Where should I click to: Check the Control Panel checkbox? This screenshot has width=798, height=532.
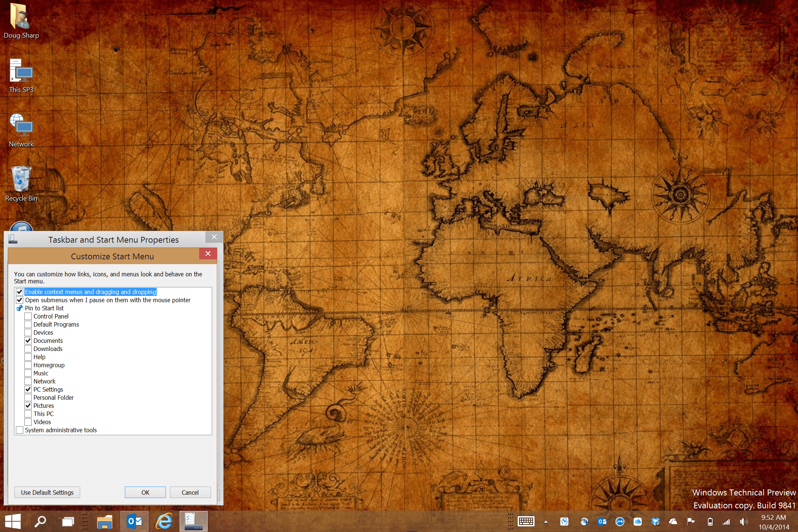[x=28, y=316]
